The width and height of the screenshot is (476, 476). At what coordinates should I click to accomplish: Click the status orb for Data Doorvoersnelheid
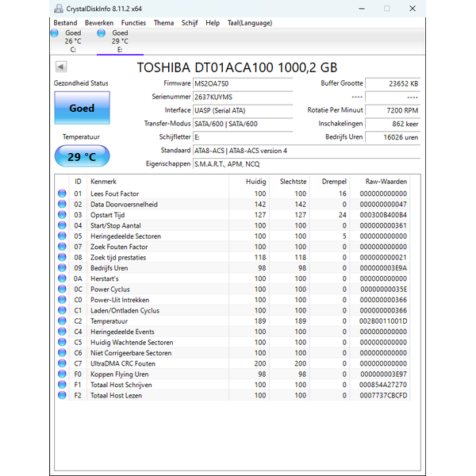tap(62, 204)
